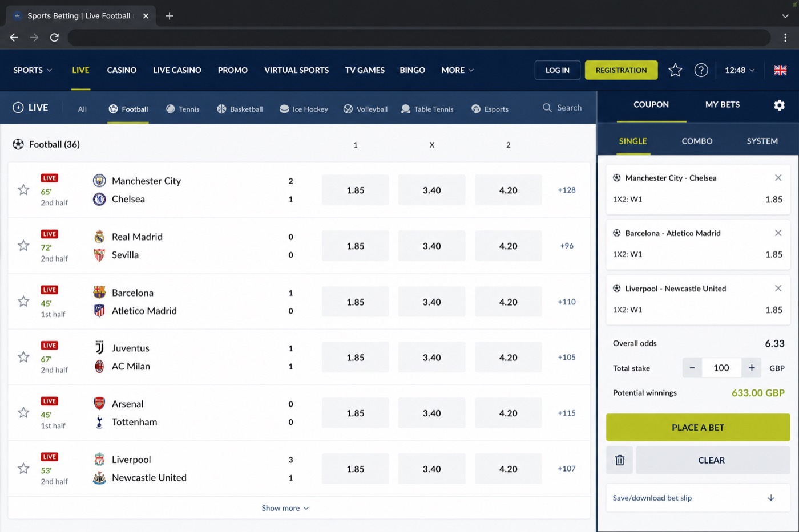Open the CASINO navigation item
This screenshot has width=799, height=532.
pyautogui.click(x=122, y=70)
